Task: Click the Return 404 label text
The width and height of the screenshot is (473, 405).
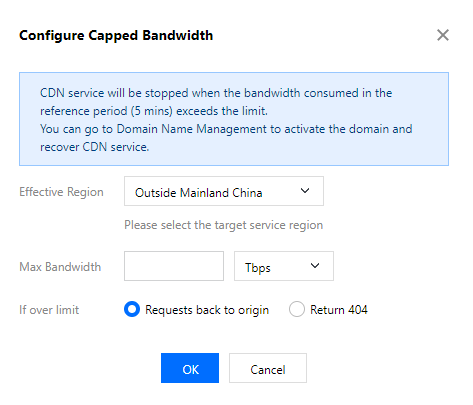Action: coord(339,310)
